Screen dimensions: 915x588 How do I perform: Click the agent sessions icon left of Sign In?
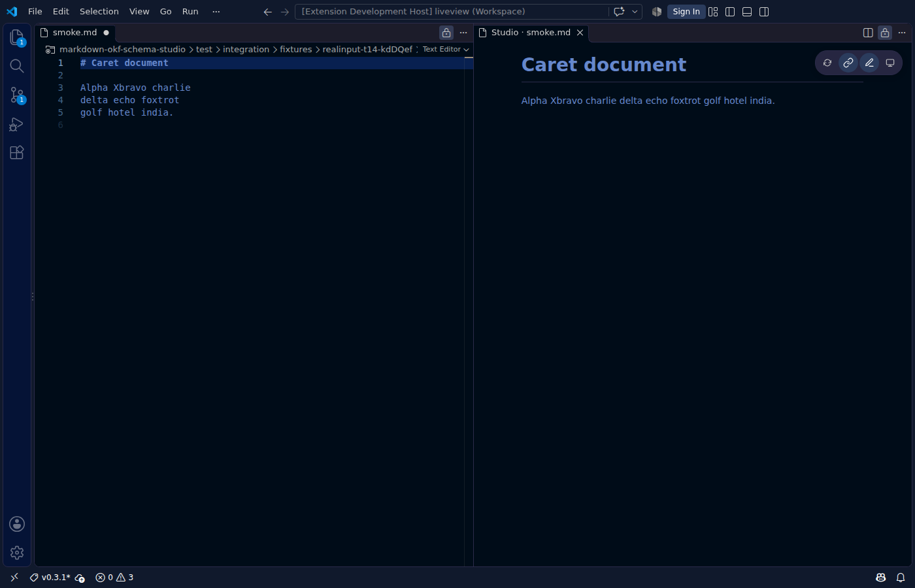click(x=657, y=12)
